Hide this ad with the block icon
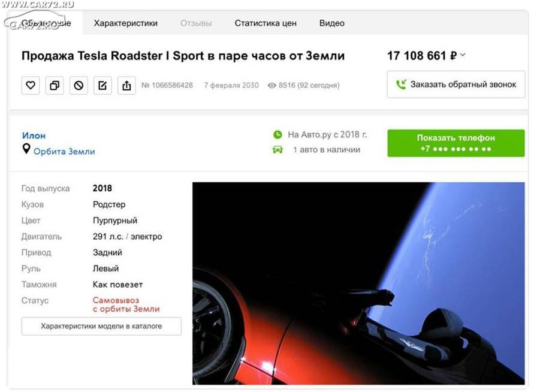The height and width of the screenshot is (392, 540). 79,85
